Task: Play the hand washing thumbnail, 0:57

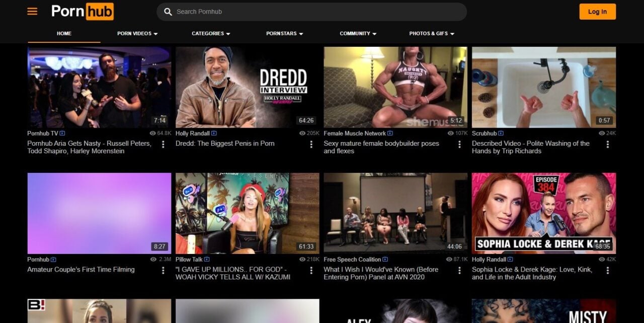Action: coord(544,87)
